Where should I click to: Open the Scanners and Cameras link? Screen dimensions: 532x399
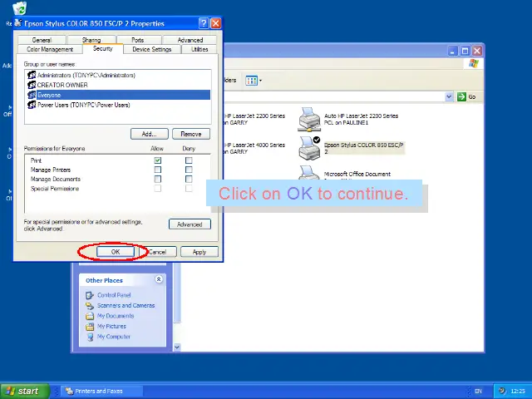pos(126,305)
